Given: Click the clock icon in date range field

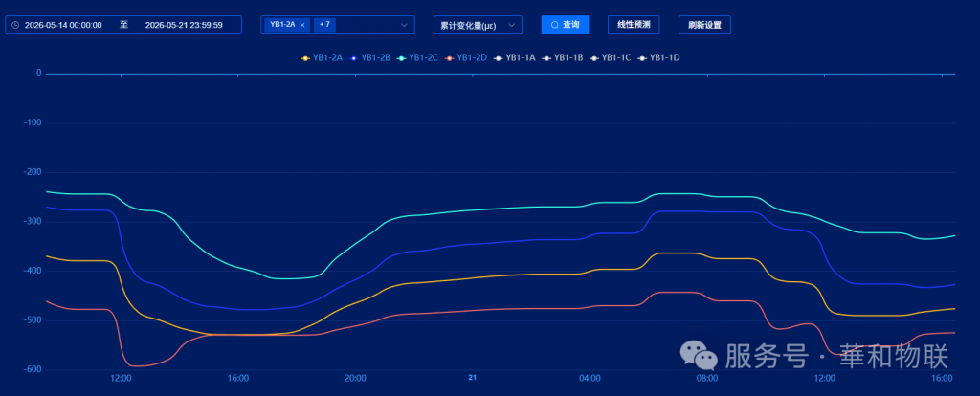Looking at the screenshot, I should 15,25.
